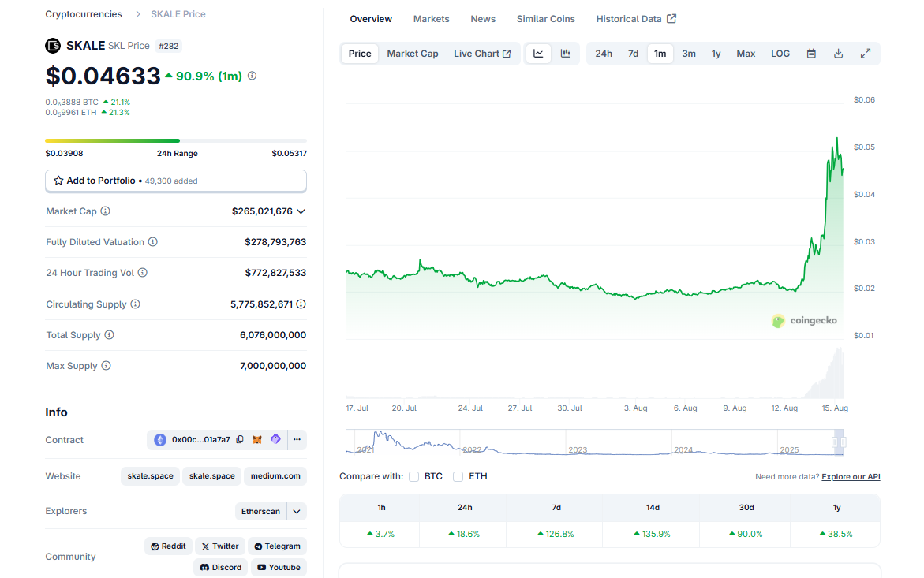The height and width of the screenshot is (578, 924).
Task: Open Youtube community link
Action: [279, 568]
